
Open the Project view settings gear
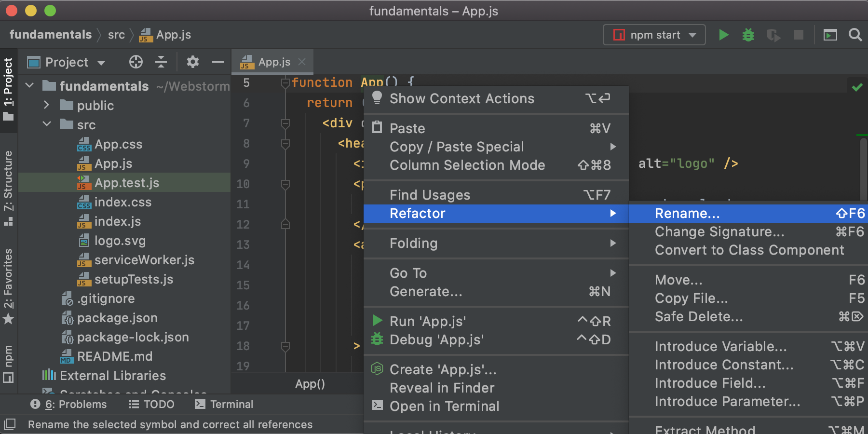tap(192, 62)
